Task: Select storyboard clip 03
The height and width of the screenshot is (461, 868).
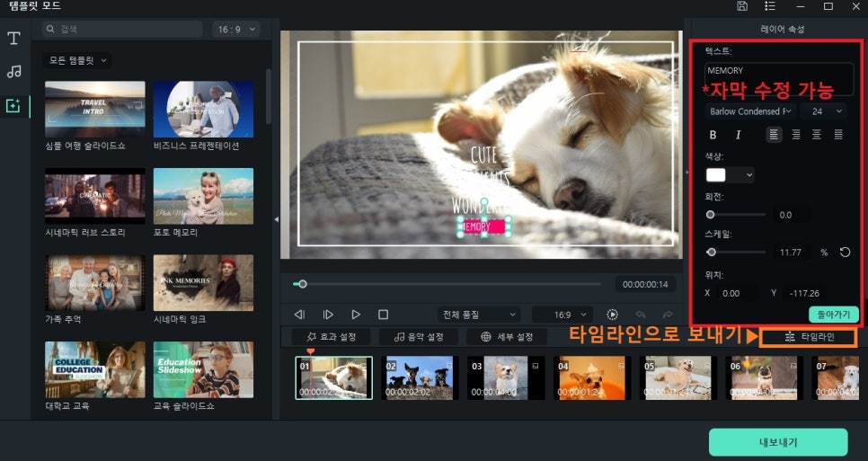Action: click(505, 378)
